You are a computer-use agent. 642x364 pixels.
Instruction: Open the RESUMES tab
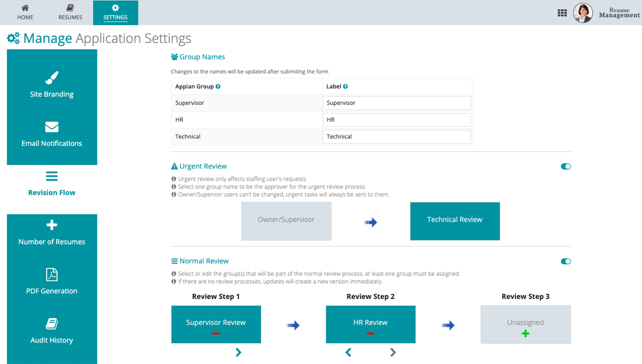pos(70,13)
